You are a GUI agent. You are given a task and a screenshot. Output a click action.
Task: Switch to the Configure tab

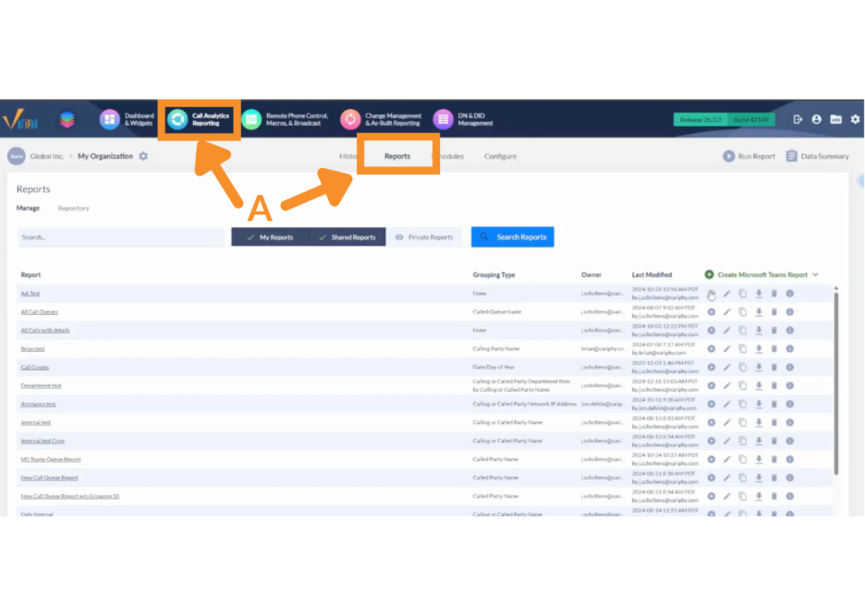[x=500, y=156]
